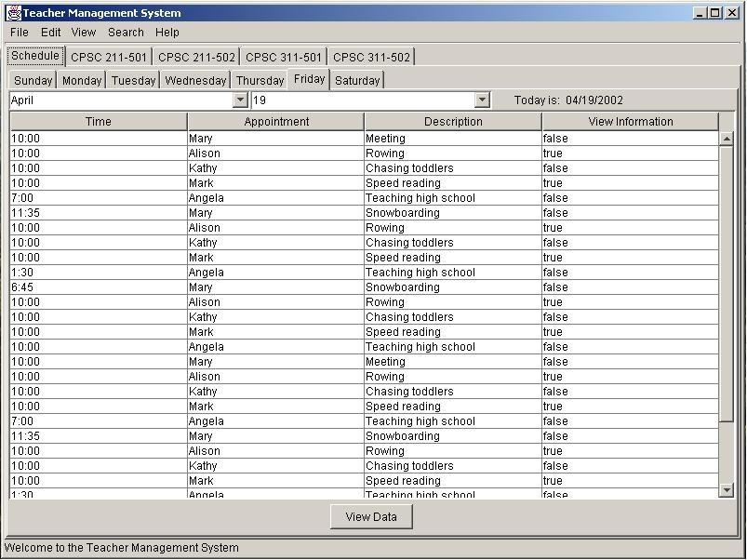Select Angela's Teaching high school appointment row
The image size is (747, 560).
click(279, 197)
